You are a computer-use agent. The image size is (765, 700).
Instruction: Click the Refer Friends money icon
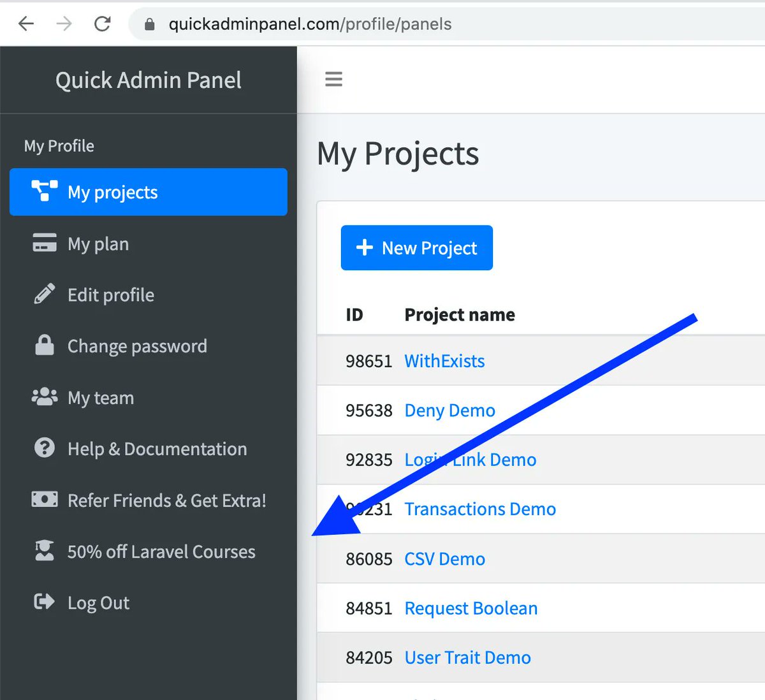45,499
